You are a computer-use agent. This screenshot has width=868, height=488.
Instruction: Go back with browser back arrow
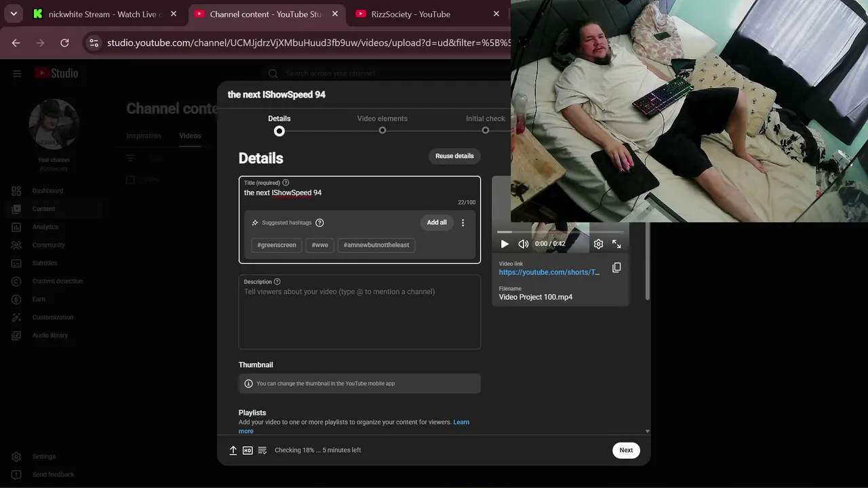coord(16,43)
